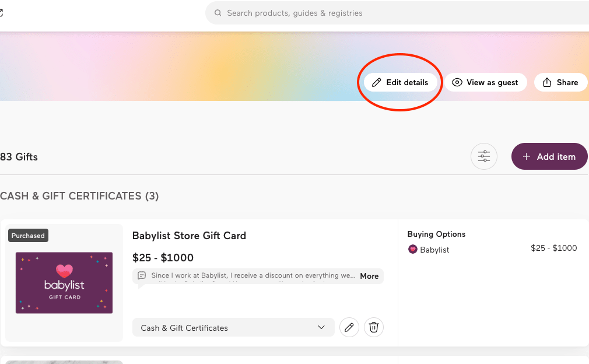Click the magnifying glass in the search bar

tap(218, 12)
